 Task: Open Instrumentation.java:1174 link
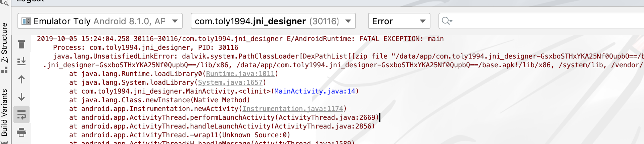[293, 109]
